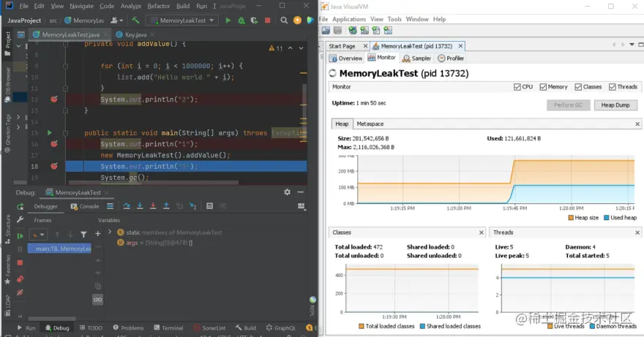Click the wrench settings icon in the Debug sidebar
644x337 pixels.
20,220
